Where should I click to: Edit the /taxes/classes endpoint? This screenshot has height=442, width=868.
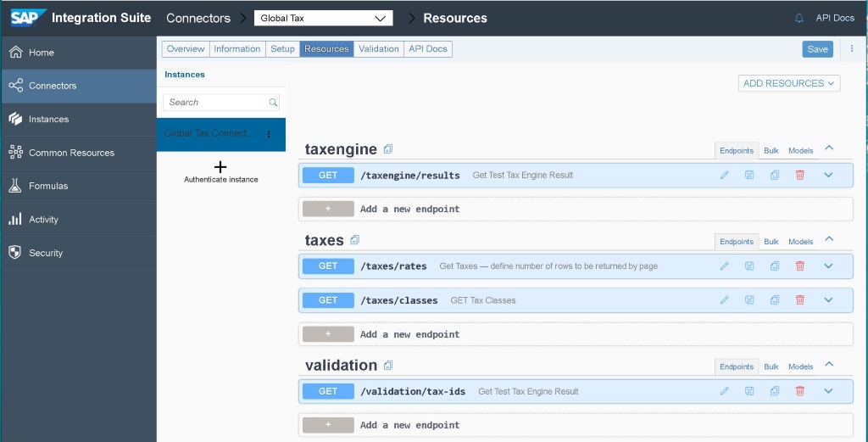[724, 300]
